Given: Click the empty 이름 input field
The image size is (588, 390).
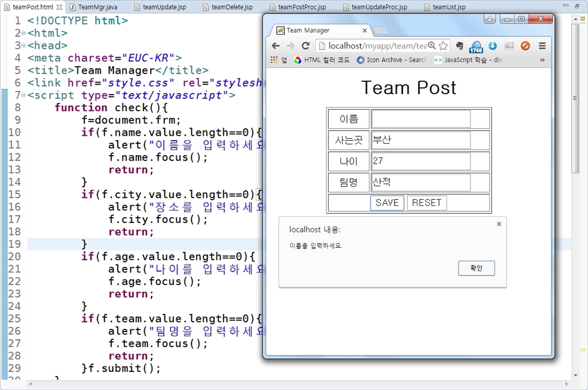Looking at the screenshot, I should tap(421, 119).
